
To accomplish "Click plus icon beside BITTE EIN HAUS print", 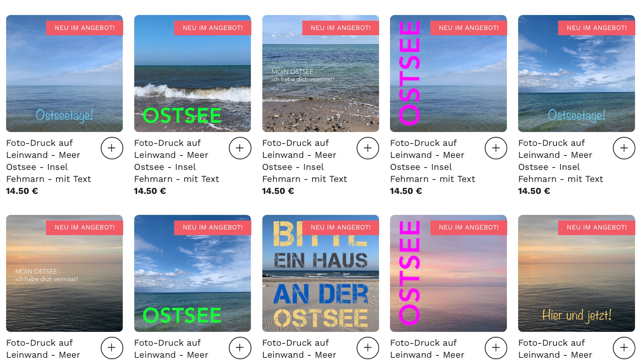I will (x=368, y=348).
